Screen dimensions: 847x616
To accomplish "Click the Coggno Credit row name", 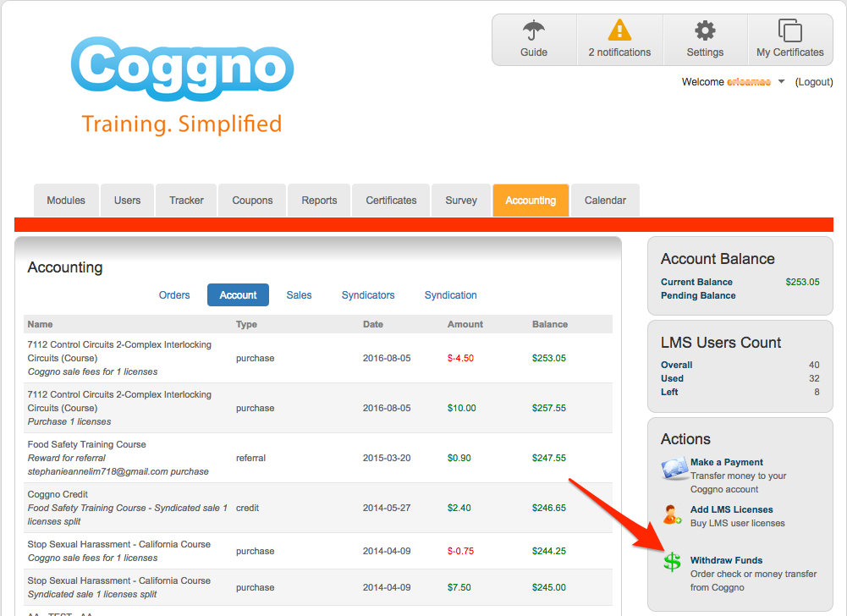I will pyautogui.click(x=58, y=494).
